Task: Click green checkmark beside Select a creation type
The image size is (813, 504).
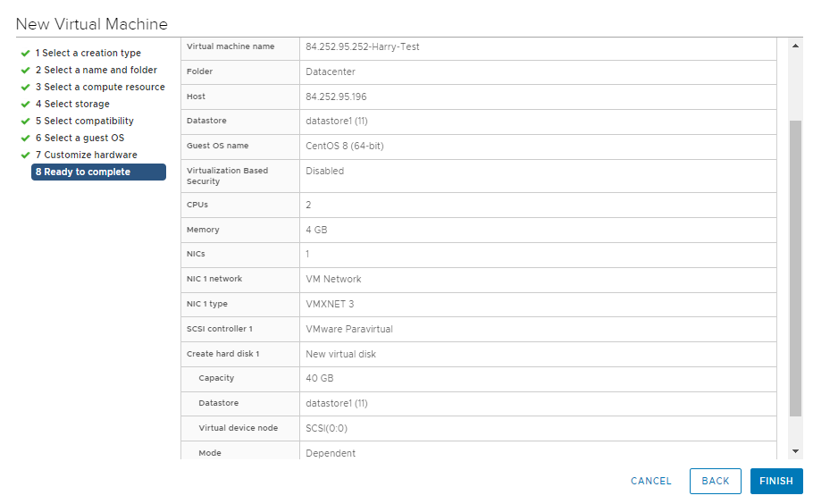Action: (x=26, y=54)
